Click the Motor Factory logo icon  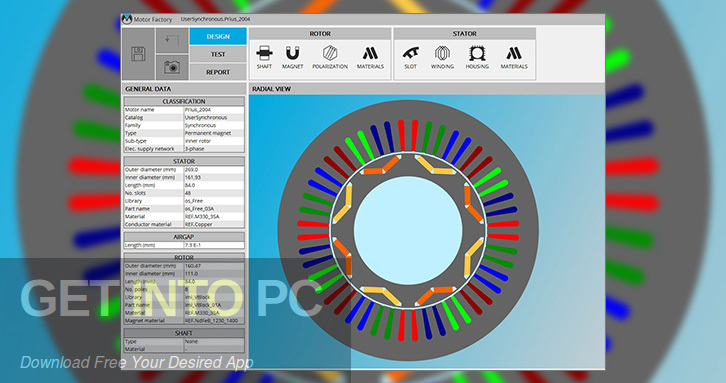(127, 19)
